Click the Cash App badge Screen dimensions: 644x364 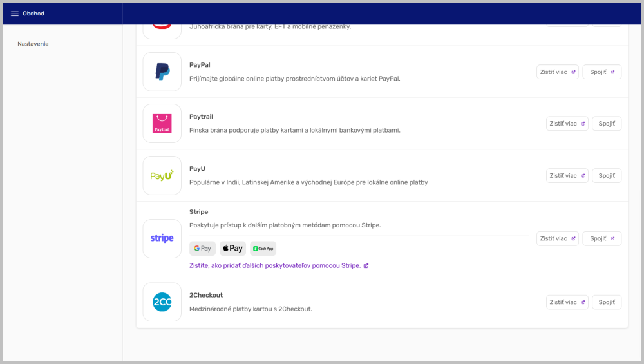[263, 249]
